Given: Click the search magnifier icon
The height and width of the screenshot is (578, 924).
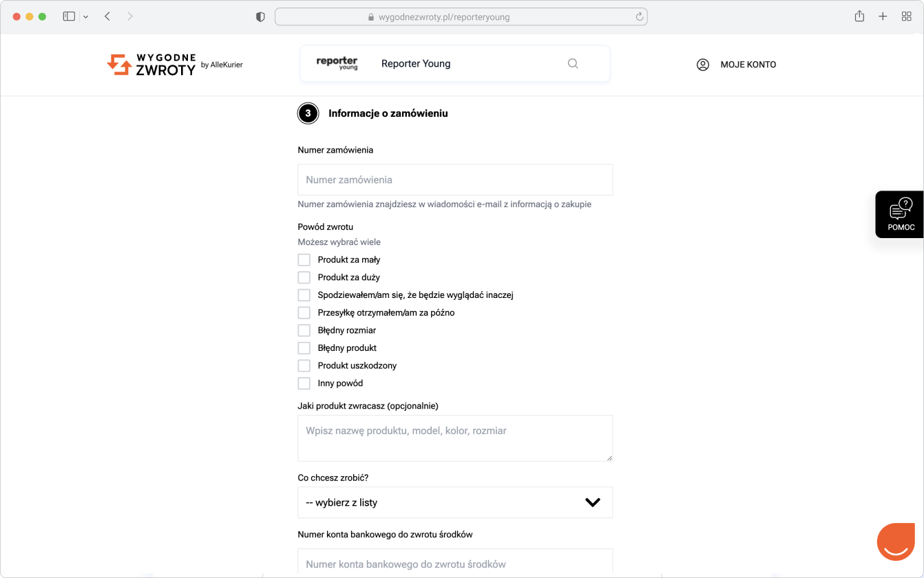Looking at the screenshot, I should click(573, 63).
